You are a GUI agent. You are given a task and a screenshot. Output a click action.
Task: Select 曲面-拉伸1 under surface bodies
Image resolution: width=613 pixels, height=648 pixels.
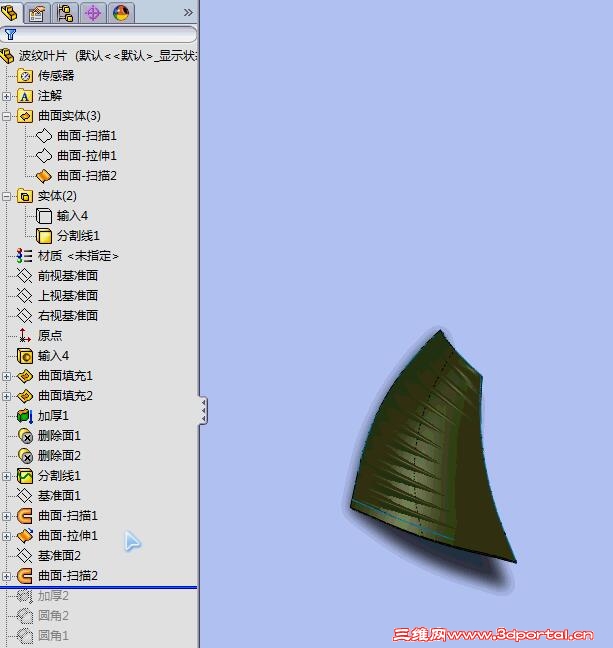click(76, 156)
